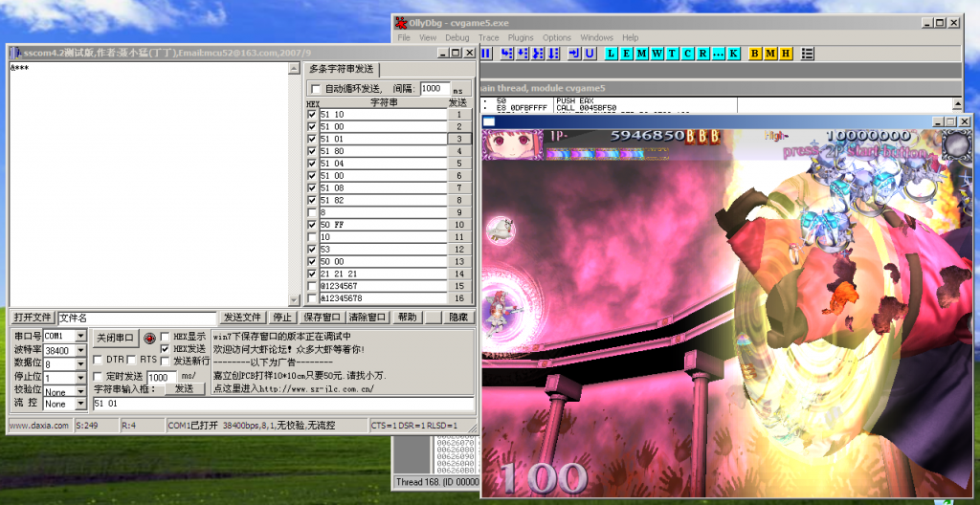Open OllyDbg Options menu
The image size is (980, 505).
pyautogui.click(x=557, y=37)
